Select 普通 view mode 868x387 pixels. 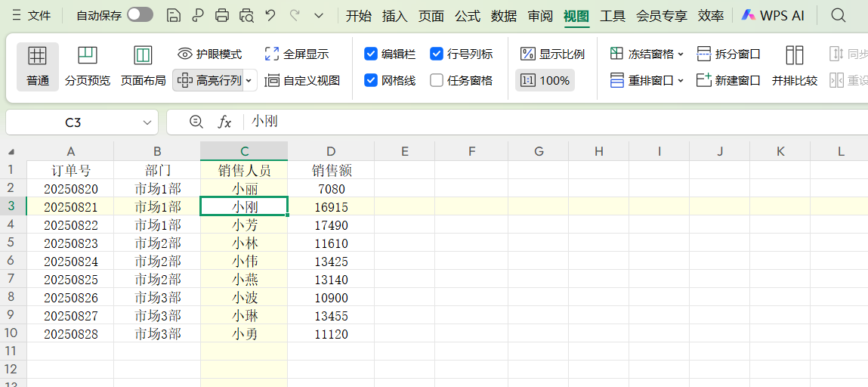click(38, 67)
